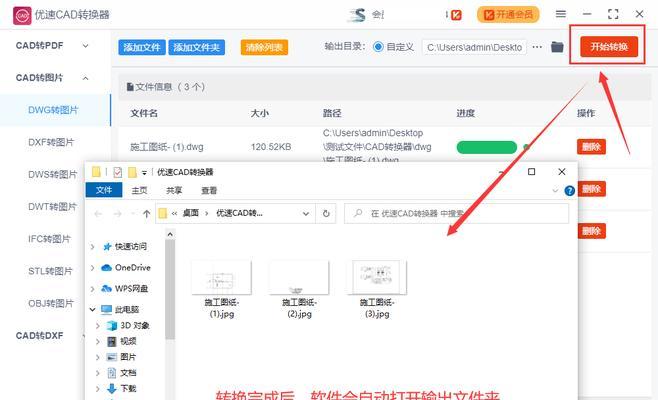Click the Explorer search box

[457, 214]
